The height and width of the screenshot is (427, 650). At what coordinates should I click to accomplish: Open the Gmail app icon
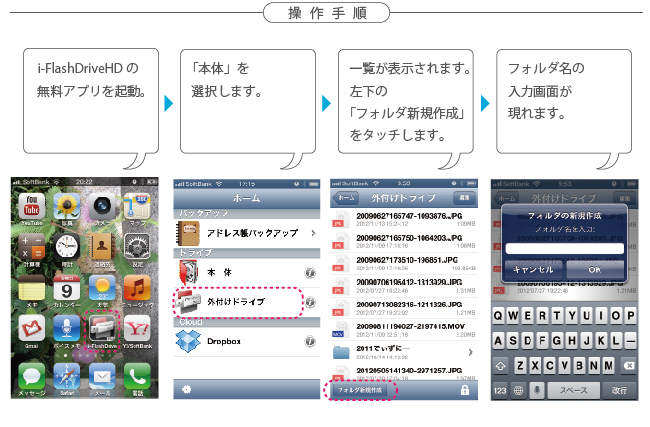coord(32,328)
